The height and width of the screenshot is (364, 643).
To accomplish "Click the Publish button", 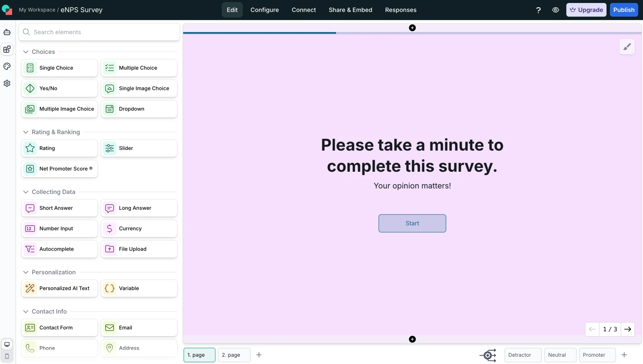I will 623,10.
